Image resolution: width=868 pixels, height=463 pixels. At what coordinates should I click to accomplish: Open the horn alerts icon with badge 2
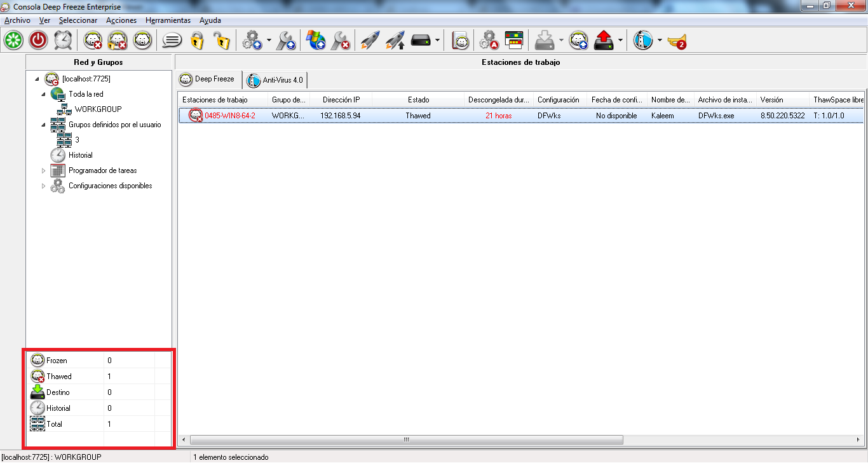[677, 41]
